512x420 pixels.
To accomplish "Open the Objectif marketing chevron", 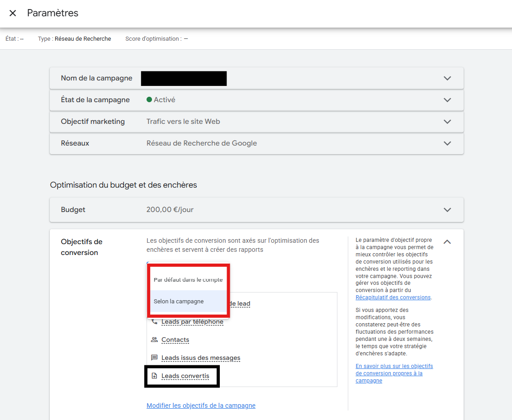I will [x=447, y=122].
